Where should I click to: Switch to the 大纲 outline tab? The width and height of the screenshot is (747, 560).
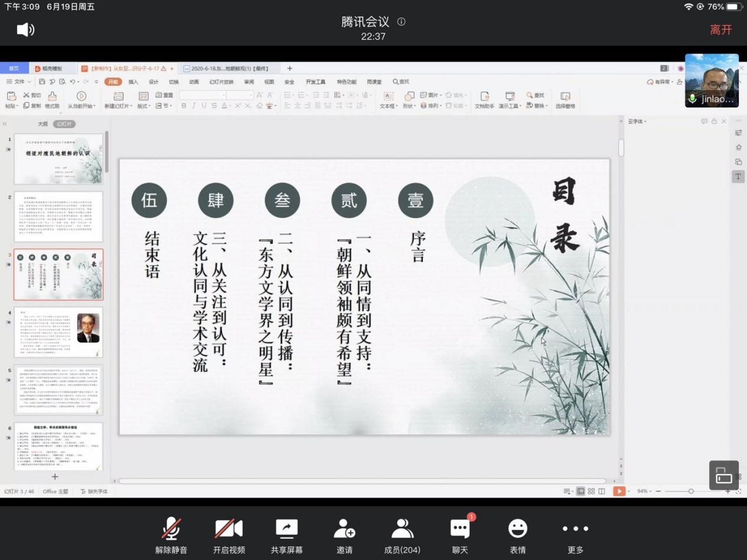[43, 124]
